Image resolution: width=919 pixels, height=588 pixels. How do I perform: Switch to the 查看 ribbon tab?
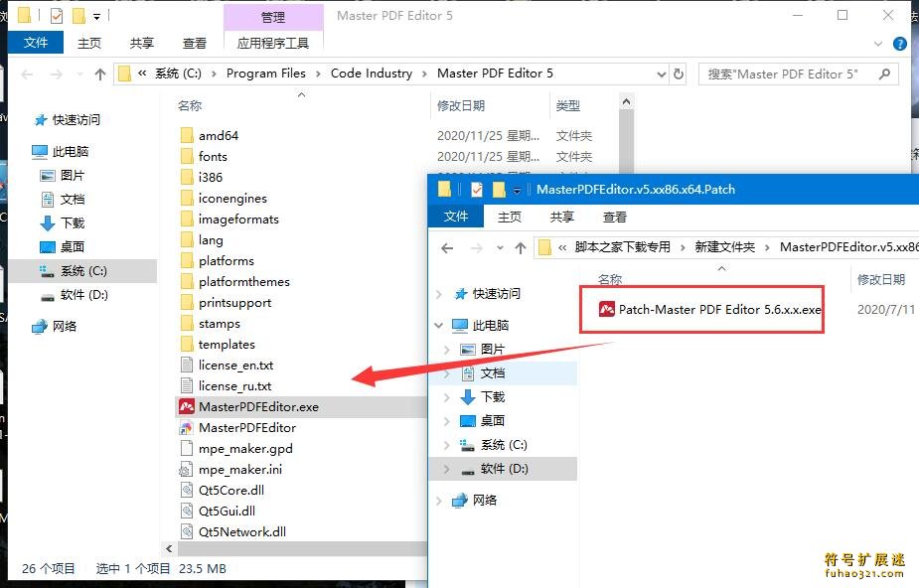195,43
